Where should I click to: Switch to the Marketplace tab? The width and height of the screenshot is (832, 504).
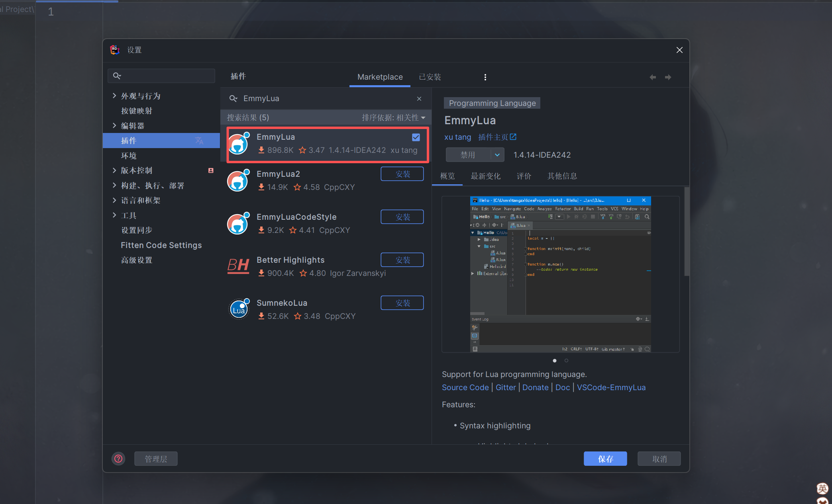(x=380, y=77)
